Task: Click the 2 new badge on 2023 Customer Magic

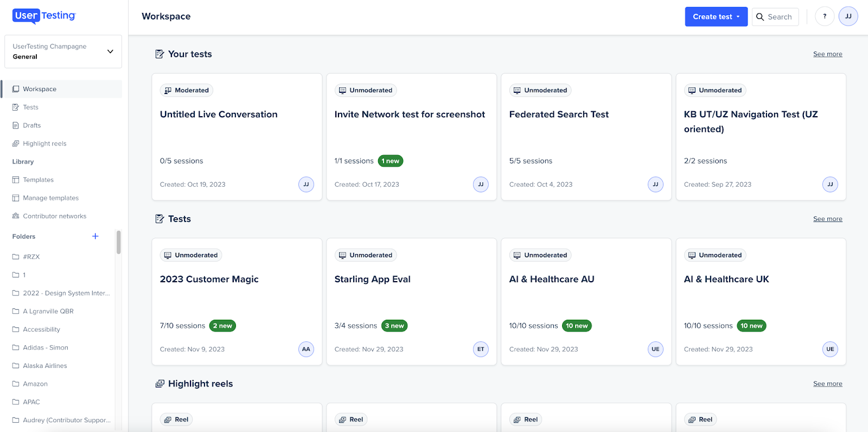Action: pyautogui.click(x=222, y=326)
